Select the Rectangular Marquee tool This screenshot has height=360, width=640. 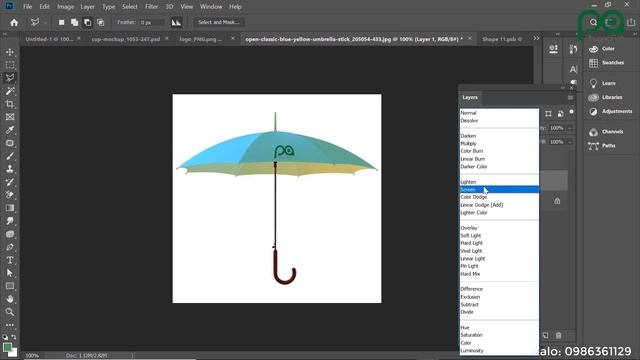click(10, 65)
